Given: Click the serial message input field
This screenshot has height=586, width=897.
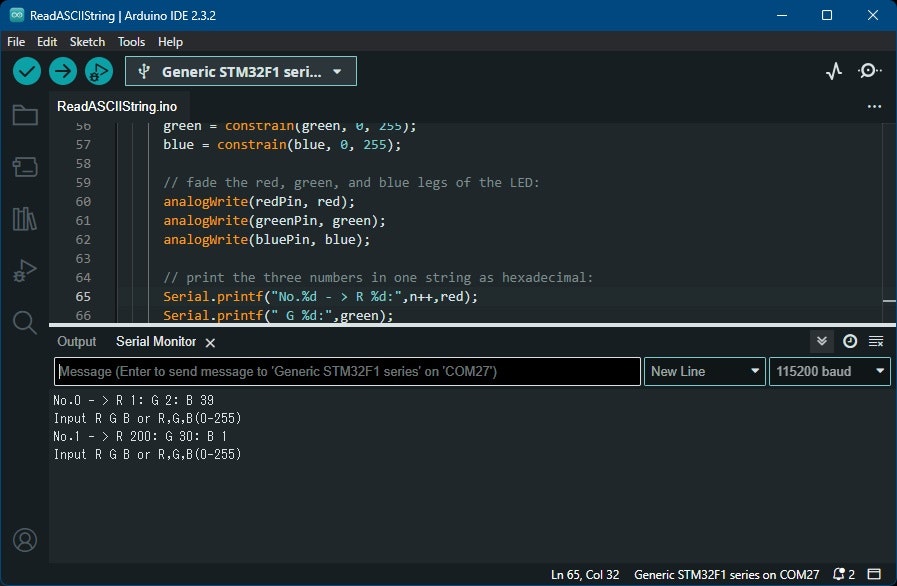Looking at the screenshot, I should pyautogui.click(x=347, y=371).
